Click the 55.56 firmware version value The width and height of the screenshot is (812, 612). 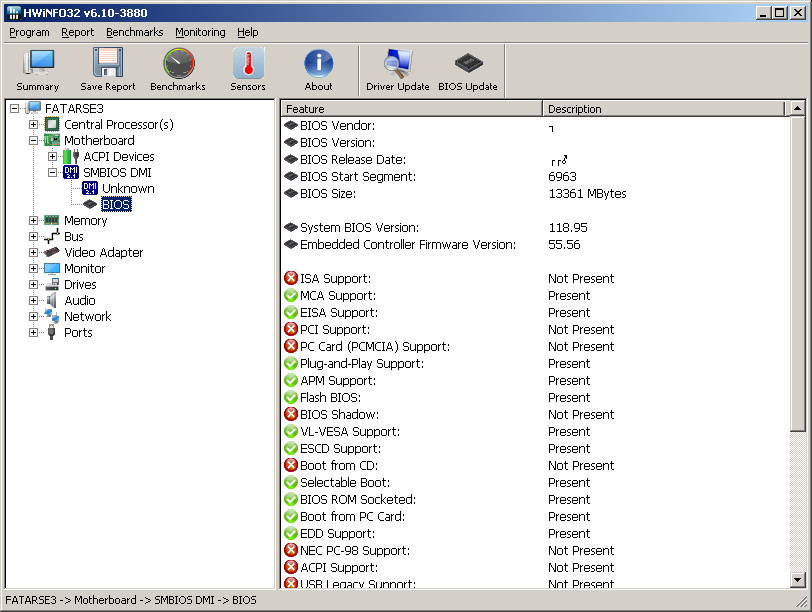[564, 244]
